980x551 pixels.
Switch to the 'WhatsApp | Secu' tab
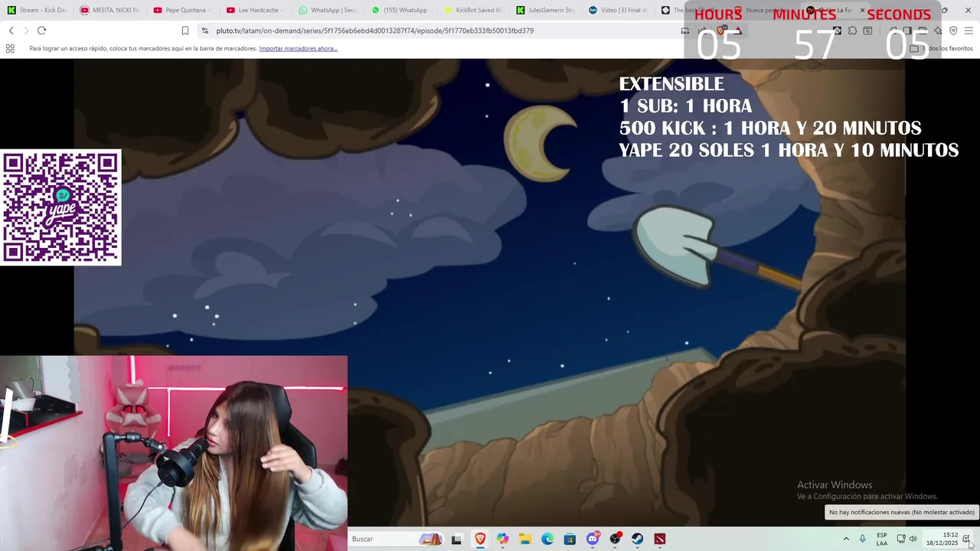[328, 10]
